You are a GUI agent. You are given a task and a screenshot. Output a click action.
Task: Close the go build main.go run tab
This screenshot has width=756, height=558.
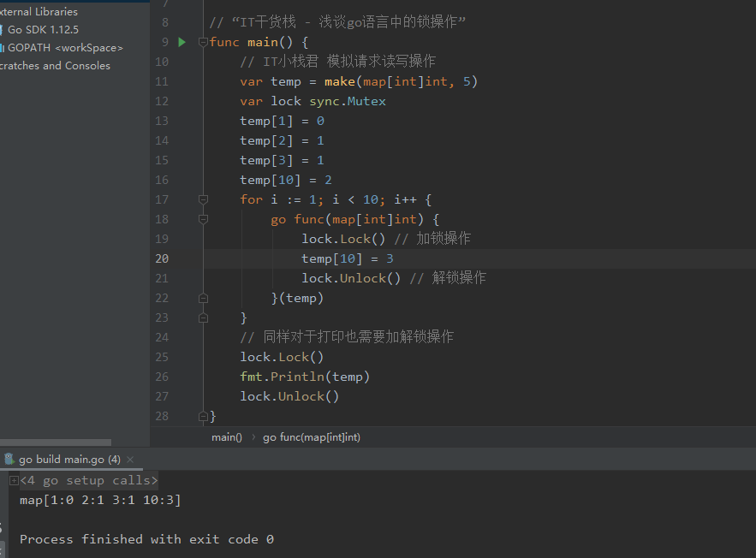tap(129, 460)
